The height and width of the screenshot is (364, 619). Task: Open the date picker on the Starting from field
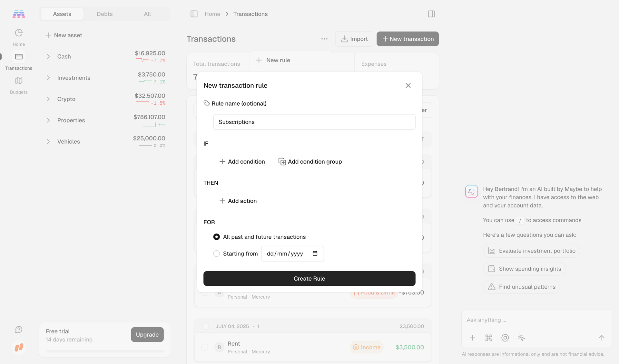[315, 254]
